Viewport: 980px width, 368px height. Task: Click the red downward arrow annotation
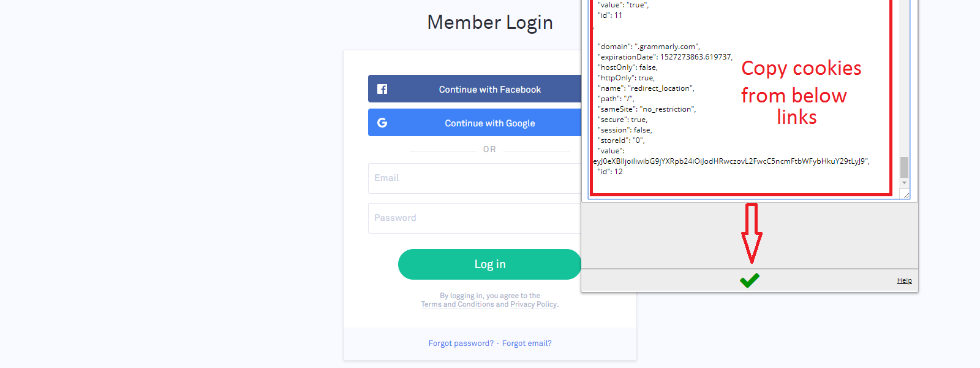pyautogui.click(x=752, y=233)
